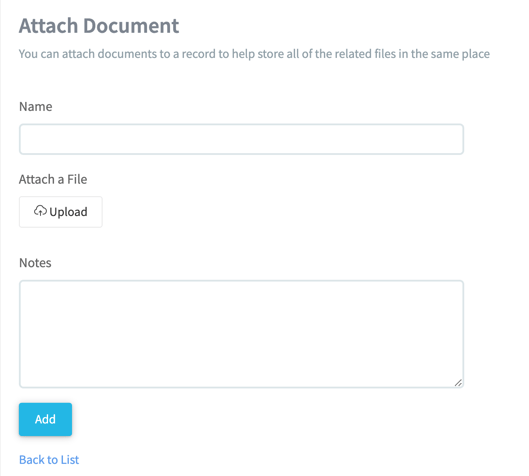Viewport: 529px width, 476px height.
Task: Click the Attach Document heading
Action: coord(99,26)
